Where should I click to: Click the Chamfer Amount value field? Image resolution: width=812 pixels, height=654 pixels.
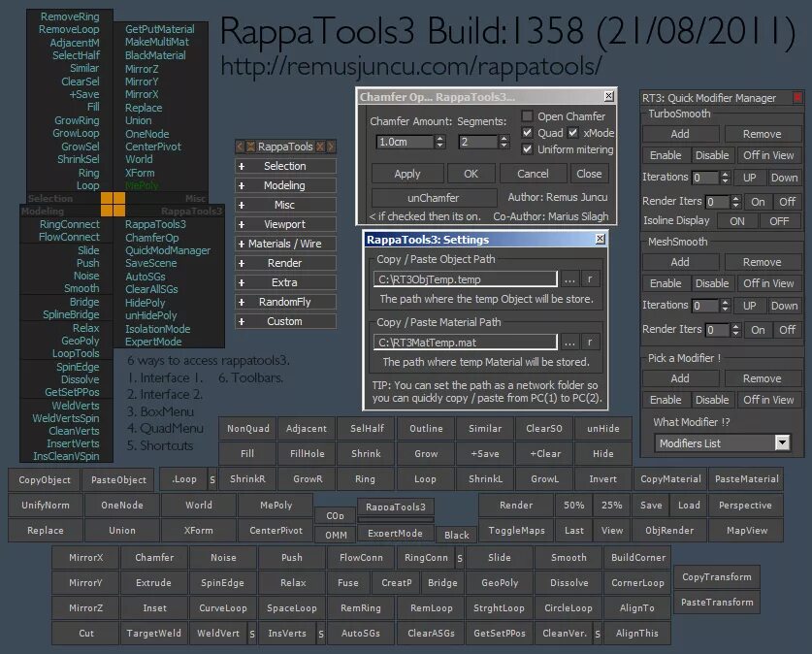(405, 142)
